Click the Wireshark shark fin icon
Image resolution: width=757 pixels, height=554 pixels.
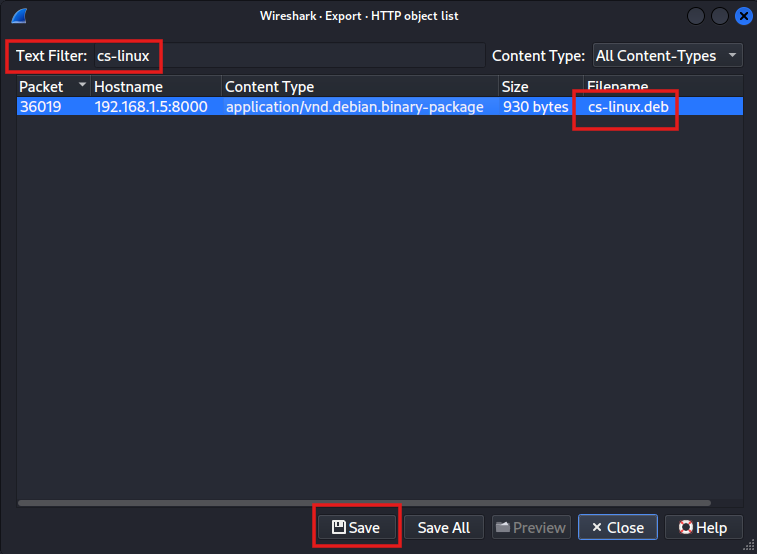point(18,16)
